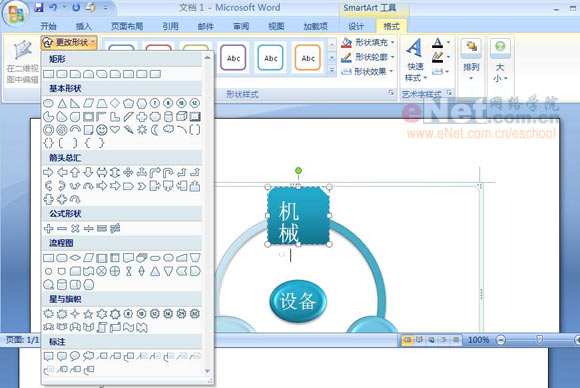Image resolution: width=580 pixels, height=388 pixels.
Task: Choose the heart shape
Action: (115, 129)
